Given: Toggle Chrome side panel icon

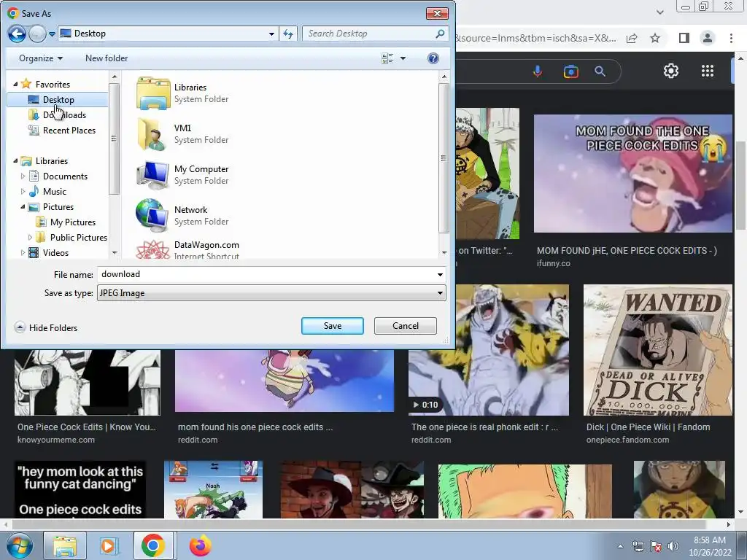Looking at the screenshot, I should 684,38.
